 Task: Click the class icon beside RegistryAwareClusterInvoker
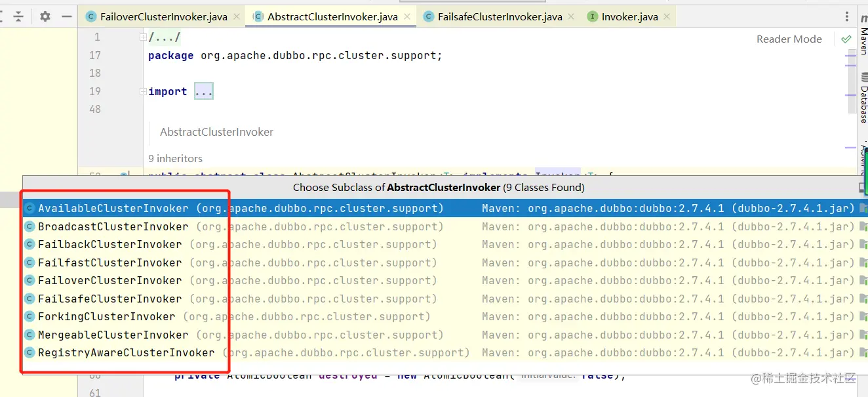30,352
